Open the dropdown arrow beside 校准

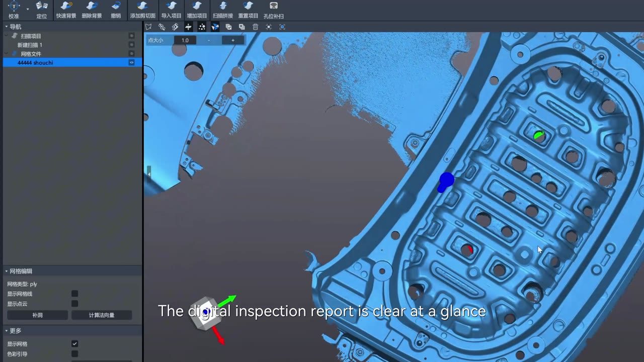[27, 9]
